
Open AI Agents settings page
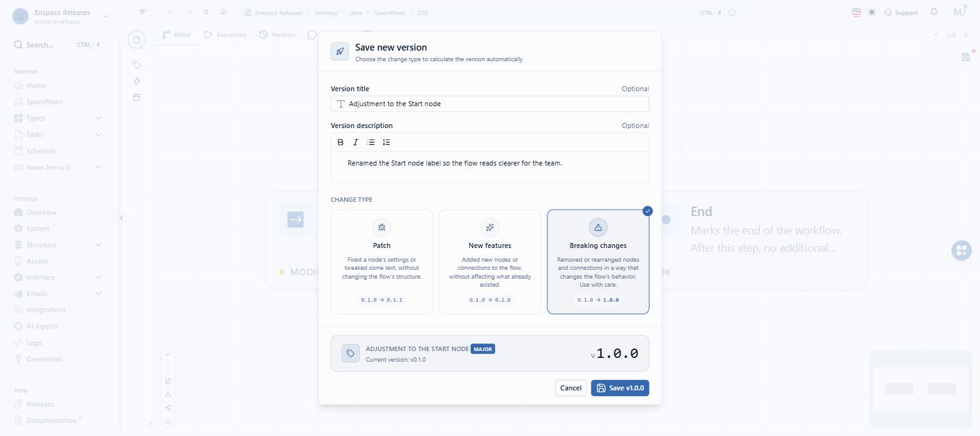[x=42, y=326]
